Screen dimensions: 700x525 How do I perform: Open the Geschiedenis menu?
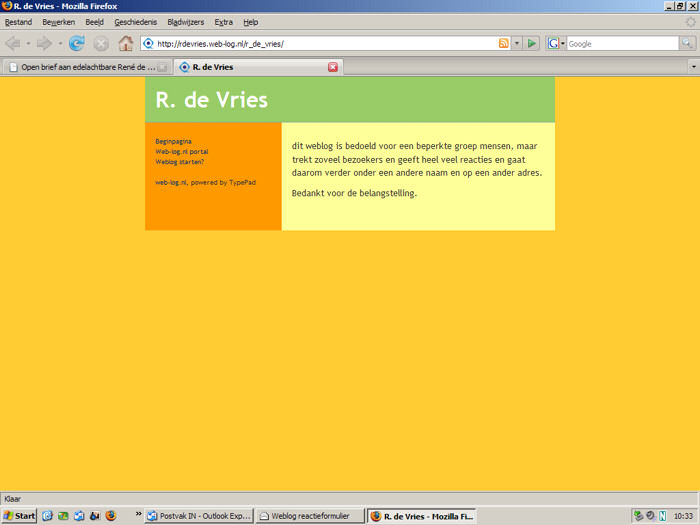pos(135,22)
